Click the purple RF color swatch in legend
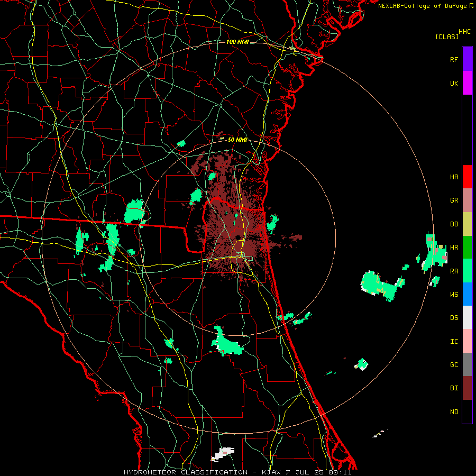476x476 pixels. tap(467, 59)
